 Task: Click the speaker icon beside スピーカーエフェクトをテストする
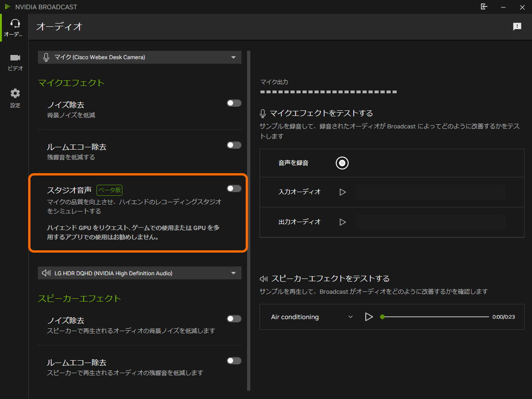263,278
